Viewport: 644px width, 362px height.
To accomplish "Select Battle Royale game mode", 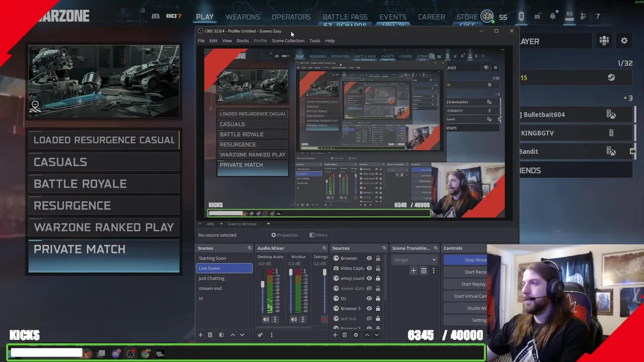I will [104, 184].
